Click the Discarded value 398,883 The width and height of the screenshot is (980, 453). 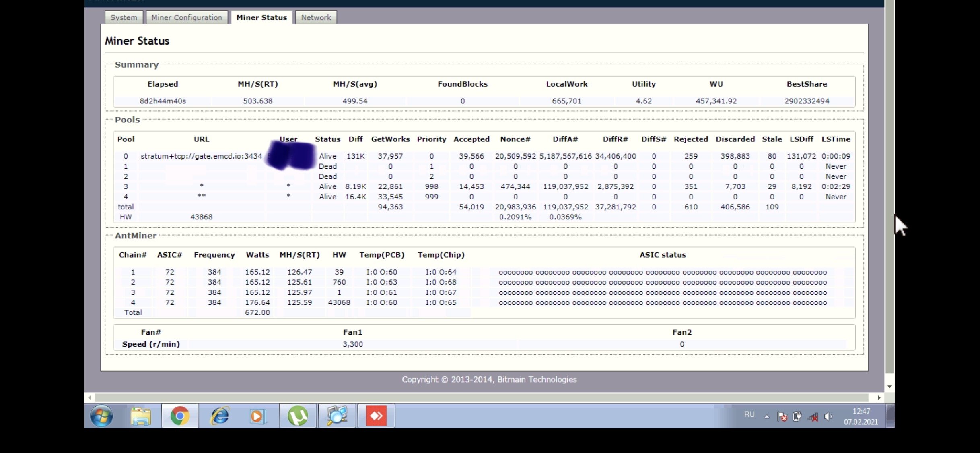pos(735,156)
